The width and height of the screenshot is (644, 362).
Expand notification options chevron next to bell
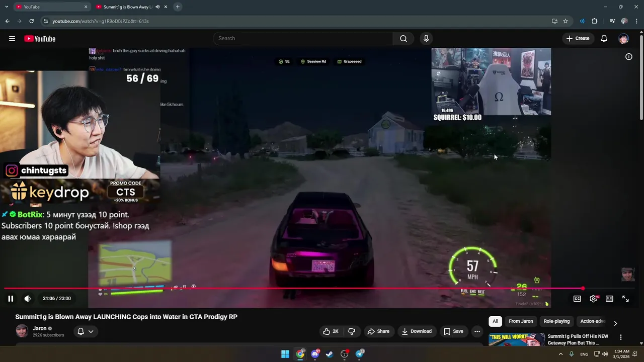coord(91,331)
